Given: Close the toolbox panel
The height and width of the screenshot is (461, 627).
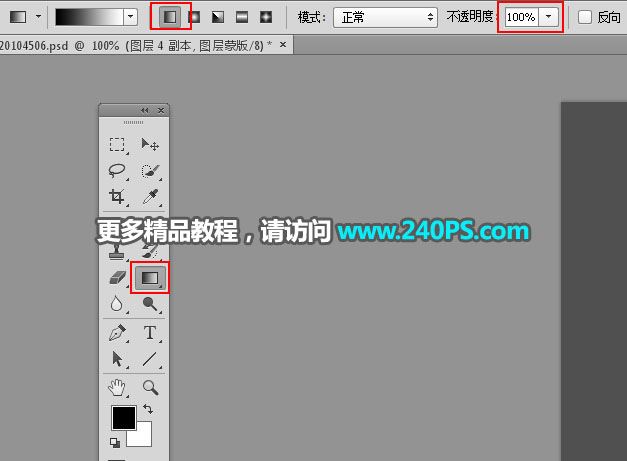Looking at the screenshot, I should 161,110.
